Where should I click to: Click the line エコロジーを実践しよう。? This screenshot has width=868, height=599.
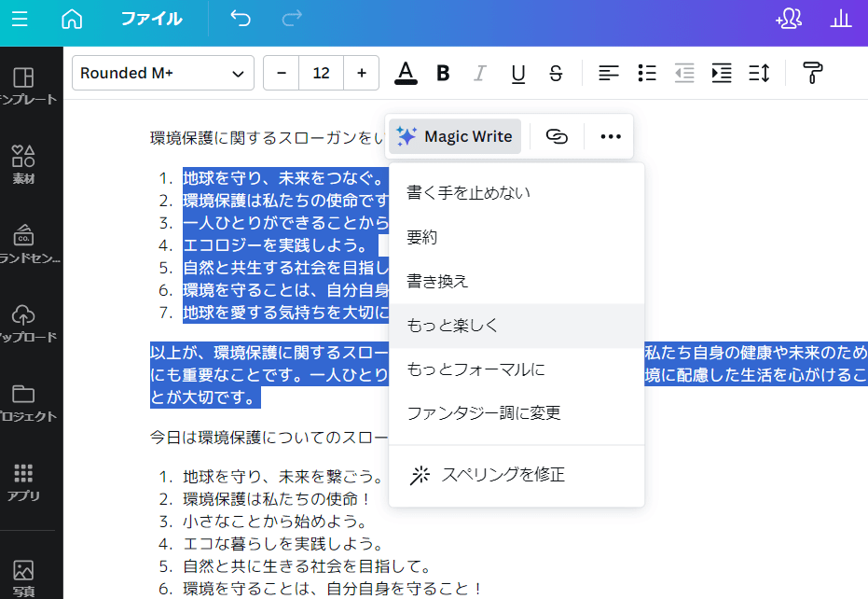(275, 245)
